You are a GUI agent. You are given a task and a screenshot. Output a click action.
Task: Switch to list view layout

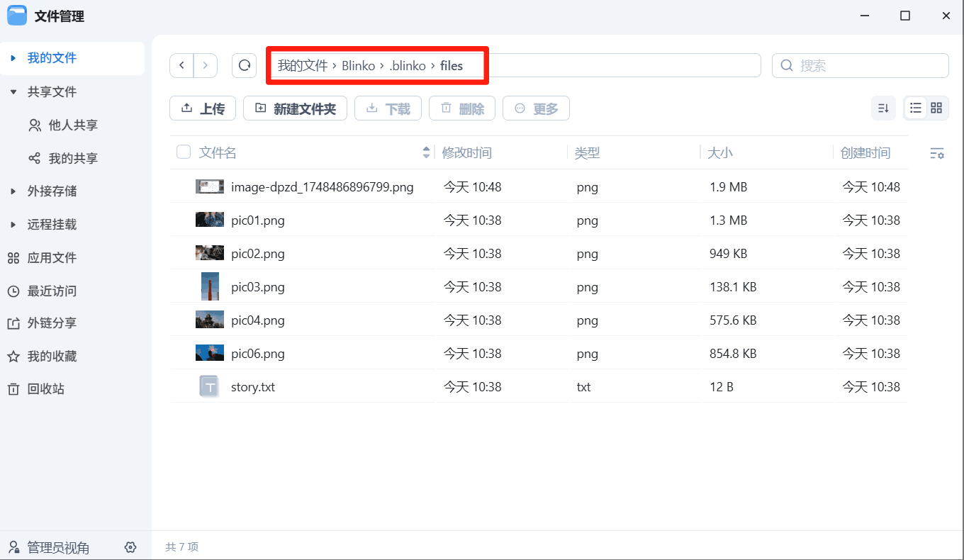[916, 108]
